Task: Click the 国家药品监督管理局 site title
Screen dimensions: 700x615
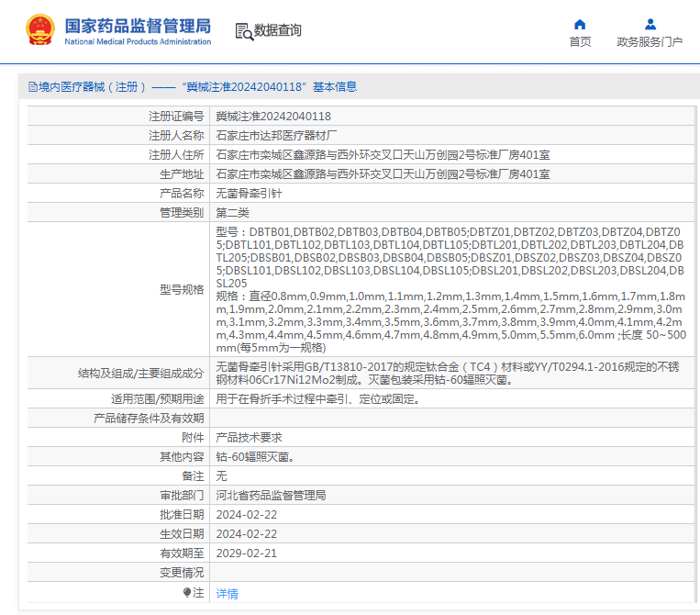Action: 138,26
